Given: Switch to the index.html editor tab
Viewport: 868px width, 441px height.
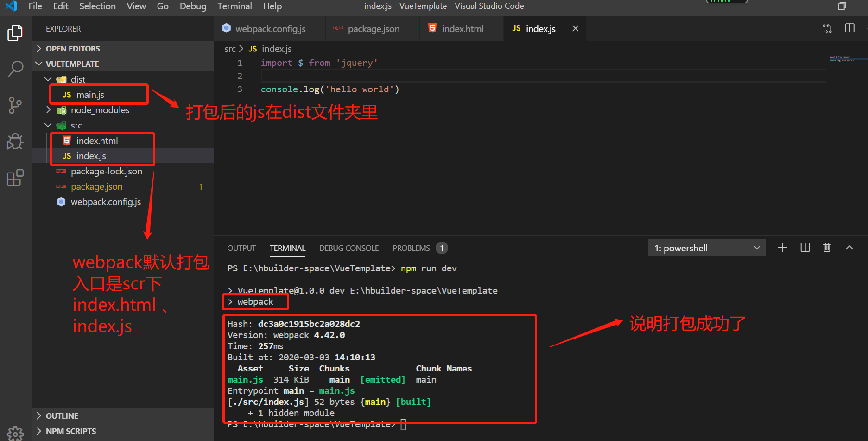Looking at the screenshot, I should tap(462, 29).
